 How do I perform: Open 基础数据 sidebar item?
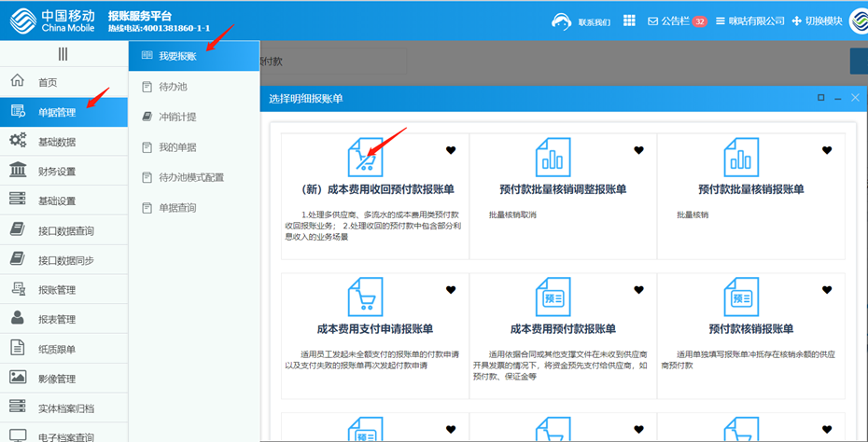(63, 142)
